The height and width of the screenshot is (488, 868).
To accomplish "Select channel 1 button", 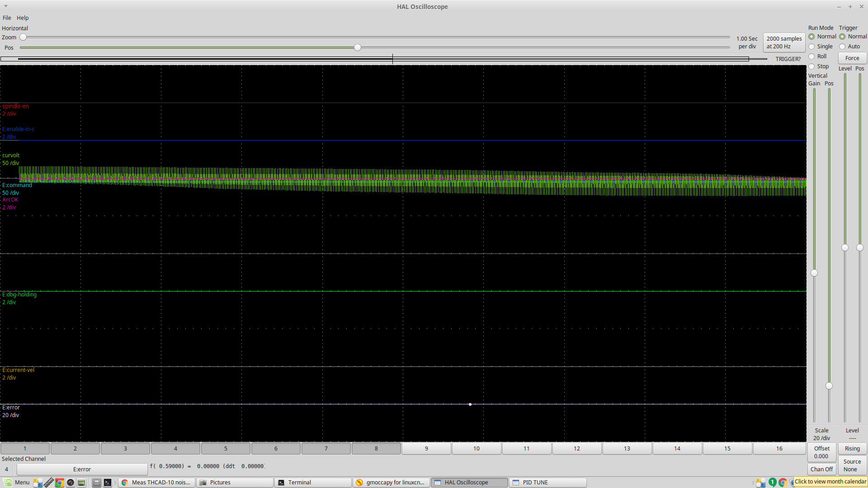I will pos(25,449).
